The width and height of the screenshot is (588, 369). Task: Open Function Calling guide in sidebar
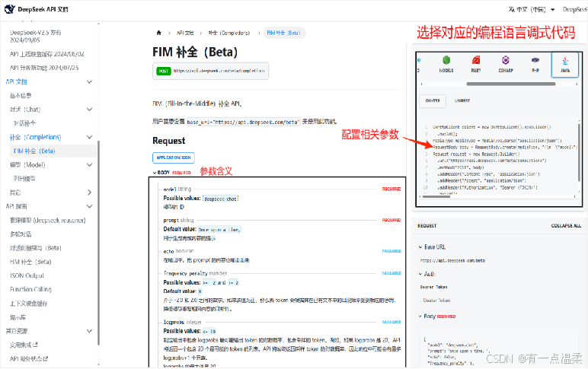(30, 290)
